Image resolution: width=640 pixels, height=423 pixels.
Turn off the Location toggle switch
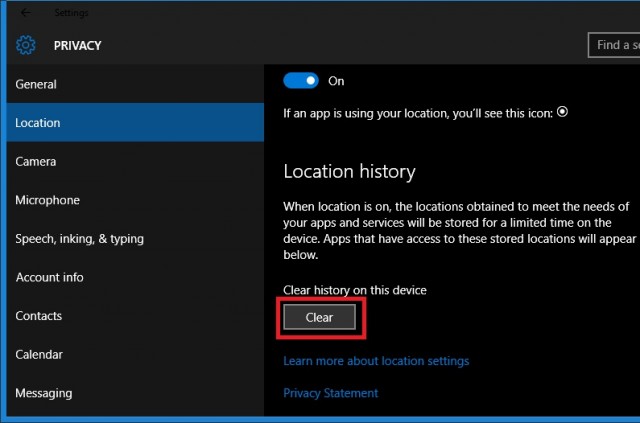tap(300, 80)
